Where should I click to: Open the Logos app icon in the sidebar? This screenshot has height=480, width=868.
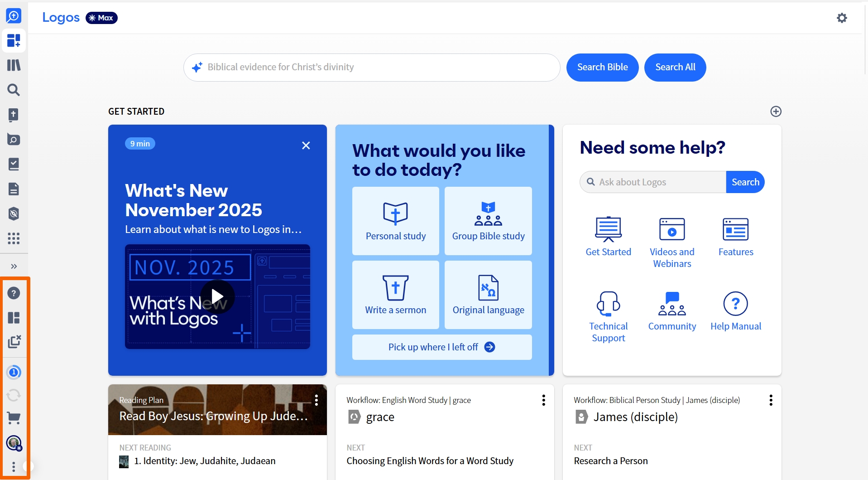[14, 16]
